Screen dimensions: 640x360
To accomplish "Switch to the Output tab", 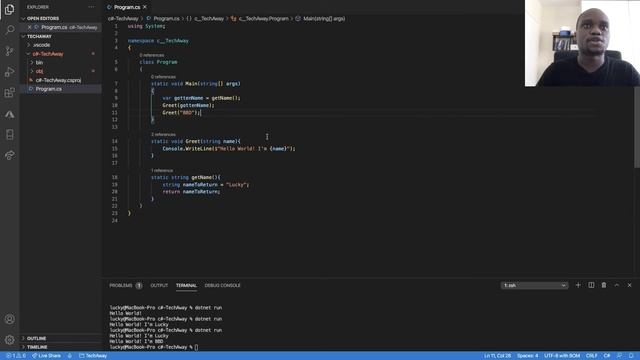I will pos(159,285).
